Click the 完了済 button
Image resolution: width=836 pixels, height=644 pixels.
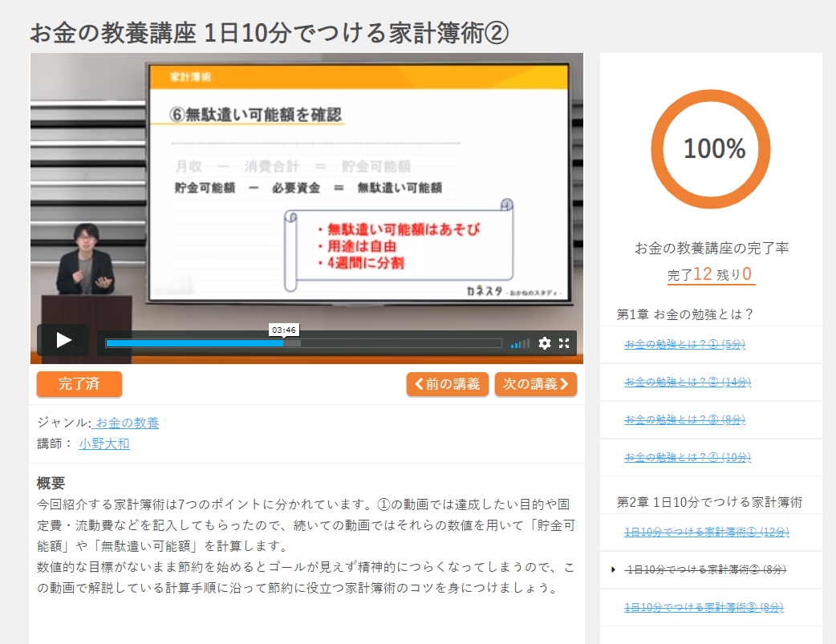tap(79, 384)
